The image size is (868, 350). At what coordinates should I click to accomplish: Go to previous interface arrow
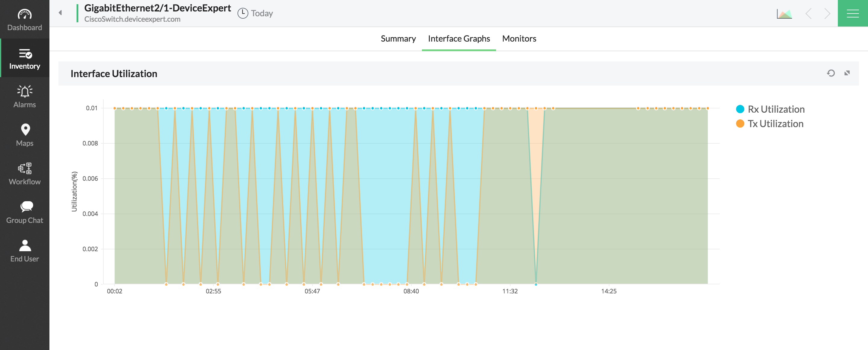coord(808,14)
